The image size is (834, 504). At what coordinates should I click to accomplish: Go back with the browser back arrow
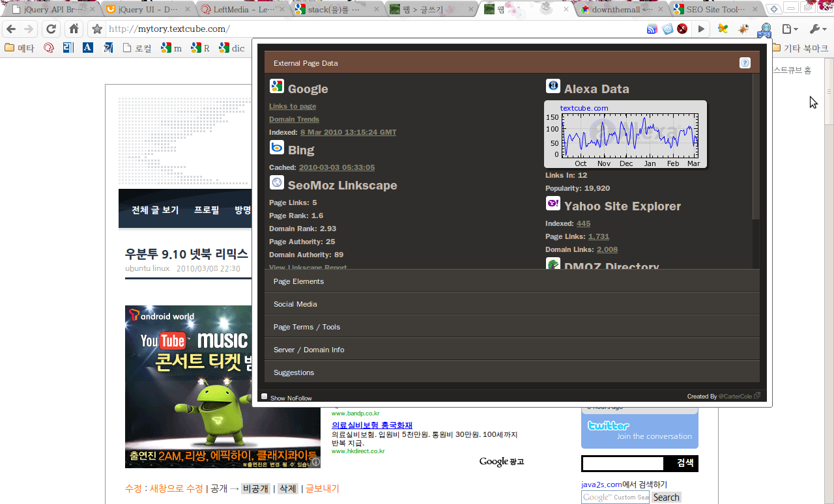coord(11,29)
